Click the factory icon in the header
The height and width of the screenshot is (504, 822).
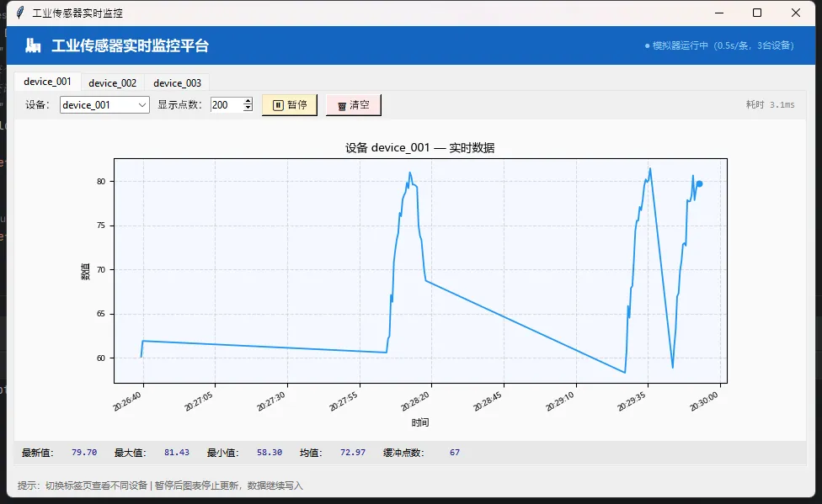click(33, 46)
